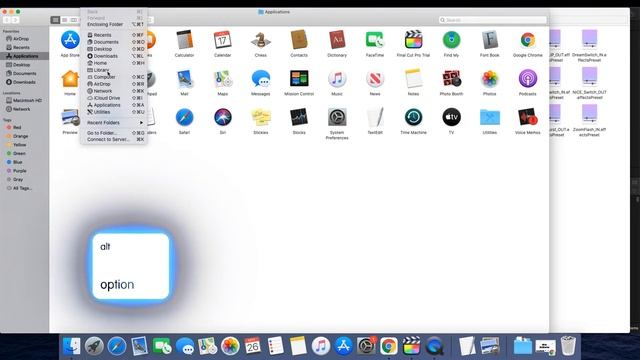
Task: Open System Preferences in the Applications window
Action: click(x=337, y=118)
